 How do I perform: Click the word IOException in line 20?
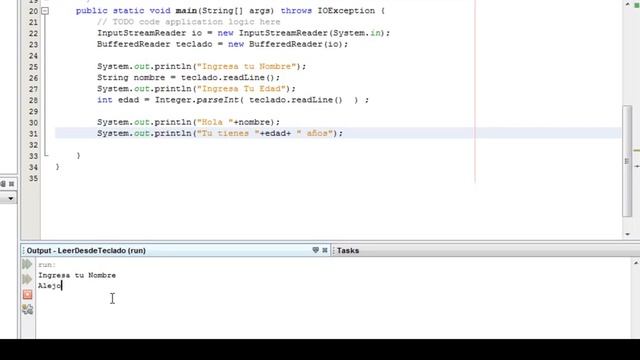click(346, 11)
